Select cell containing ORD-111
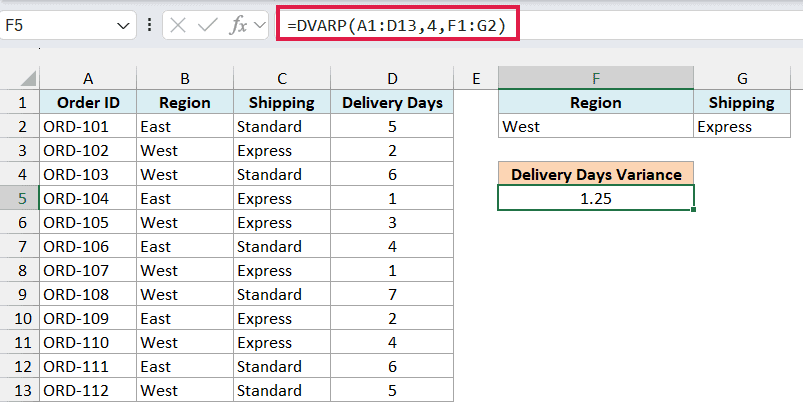 coord(88,366)
